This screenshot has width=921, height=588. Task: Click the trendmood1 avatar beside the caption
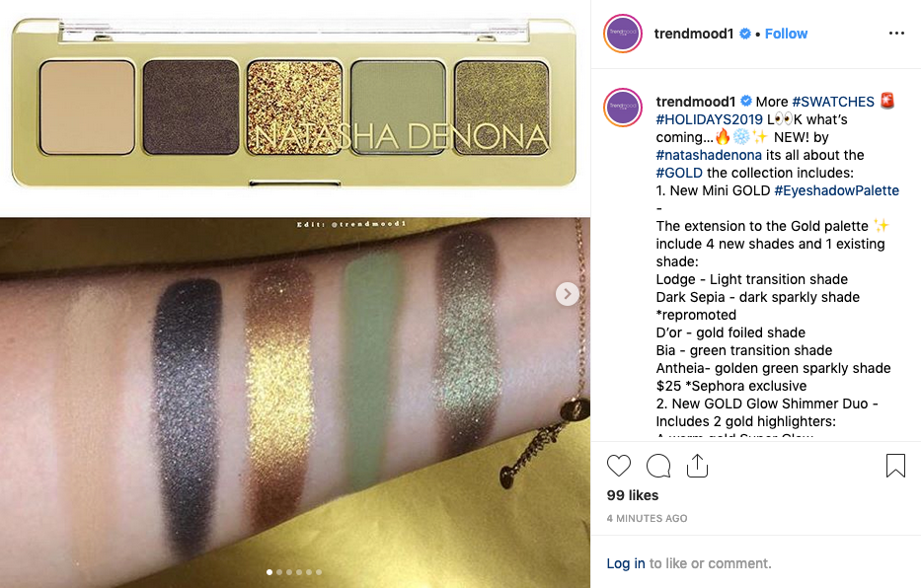pos(623,108)
